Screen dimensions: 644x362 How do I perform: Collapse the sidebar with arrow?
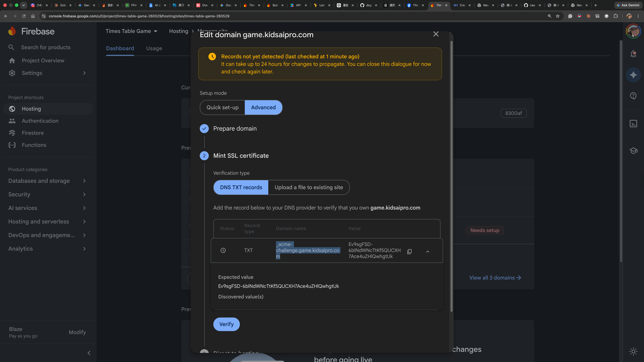click(89, 353)
